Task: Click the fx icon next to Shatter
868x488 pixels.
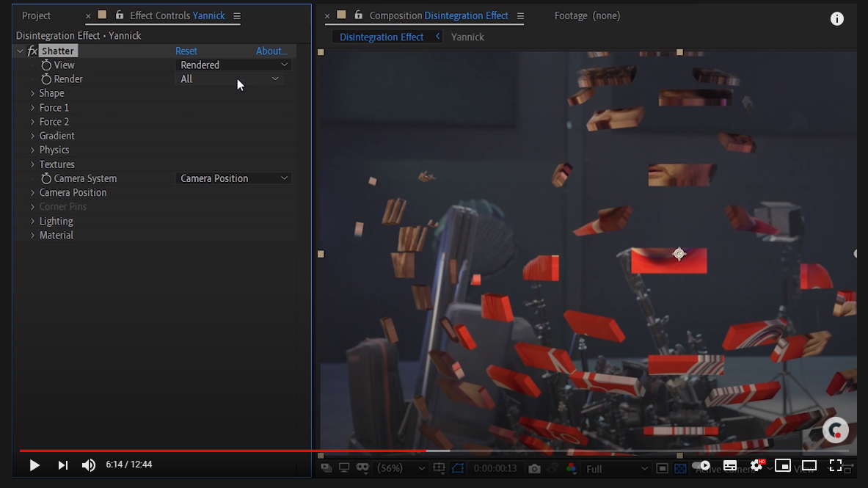Action: coord(32,51)
